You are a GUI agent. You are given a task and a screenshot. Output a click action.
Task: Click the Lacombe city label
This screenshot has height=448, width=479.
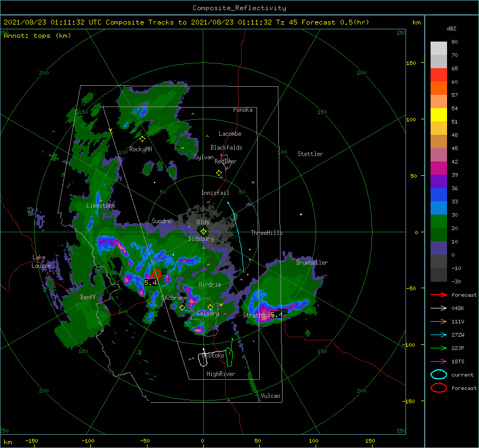pyautogui.click(x=230, y=134)
